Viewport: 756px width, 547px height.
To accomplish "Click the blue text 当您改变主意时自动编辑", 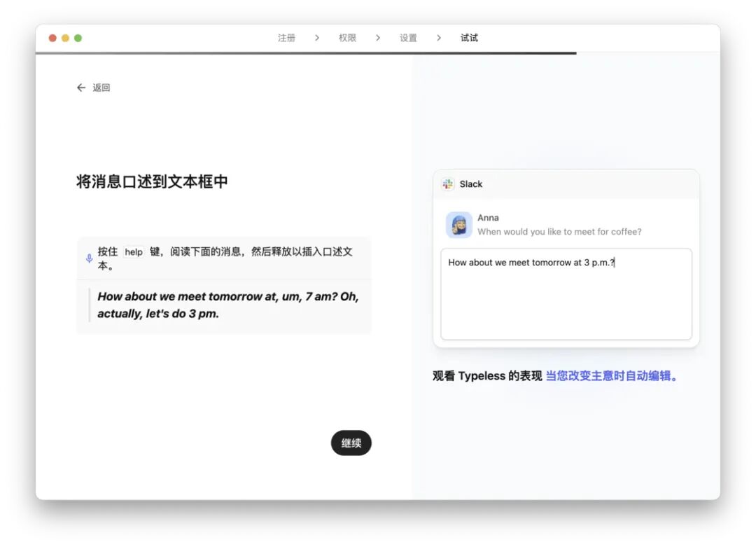I will [611, 376].
